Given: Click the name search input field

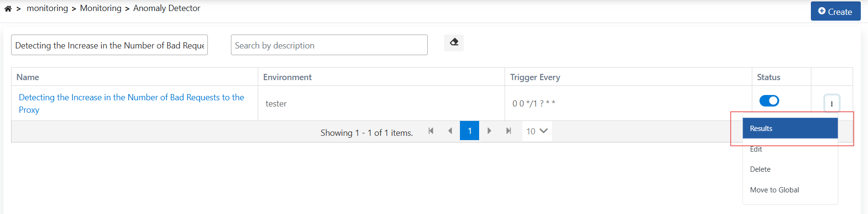Looking at the screenshot, I should pos(109,45).
